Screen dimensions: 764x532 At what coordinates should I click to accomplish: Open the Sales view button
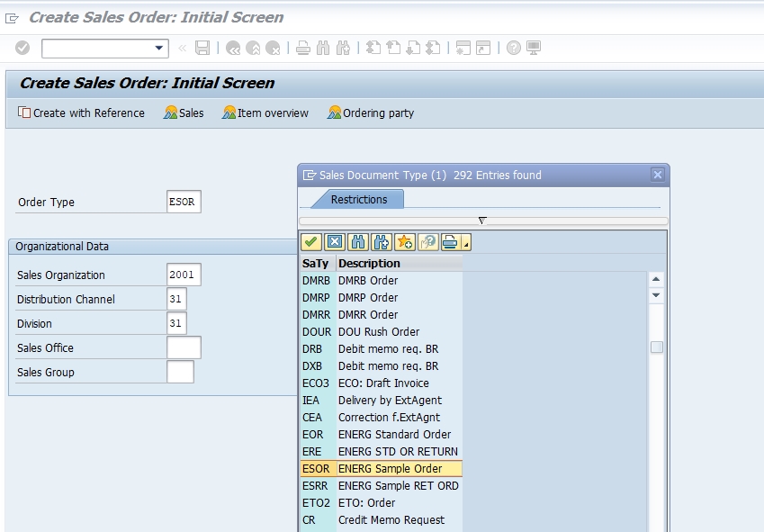coord(184,113)
